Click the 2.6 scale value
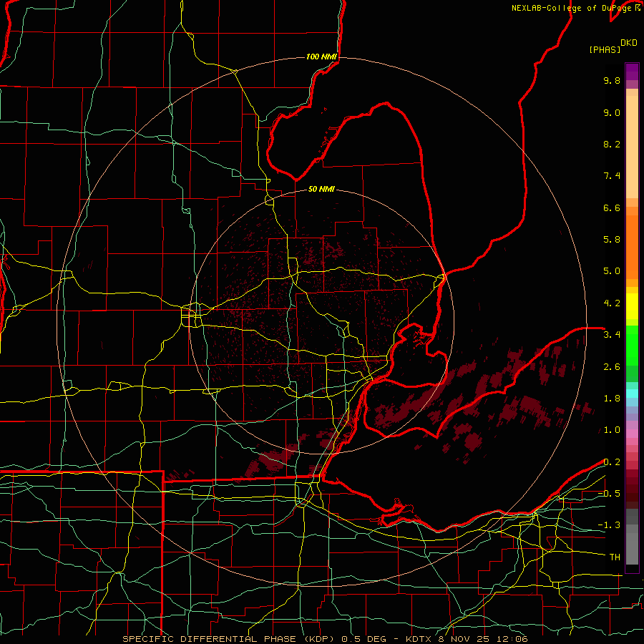Viewport: 644px width, 644px height. tap(612, 367)
